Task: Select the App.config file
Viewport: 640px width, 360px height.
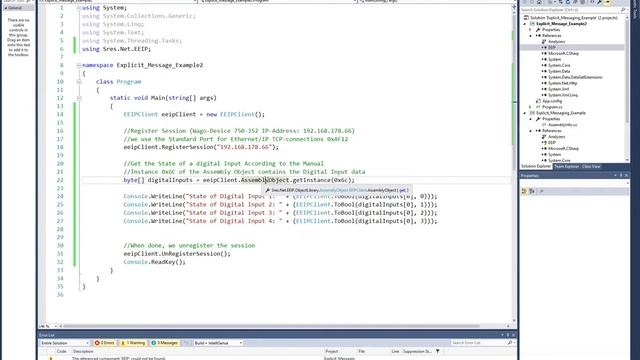Action: [x=551, y=101]
